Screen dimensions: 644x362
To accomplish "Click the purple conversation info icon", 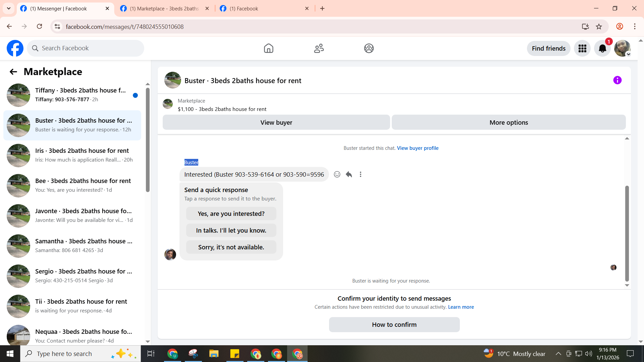I will [x=617, y=80].
